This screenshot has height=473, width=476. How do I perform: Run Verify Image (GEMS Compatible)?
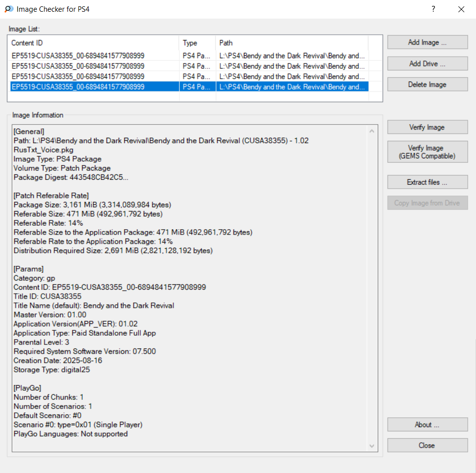[427, 152]
